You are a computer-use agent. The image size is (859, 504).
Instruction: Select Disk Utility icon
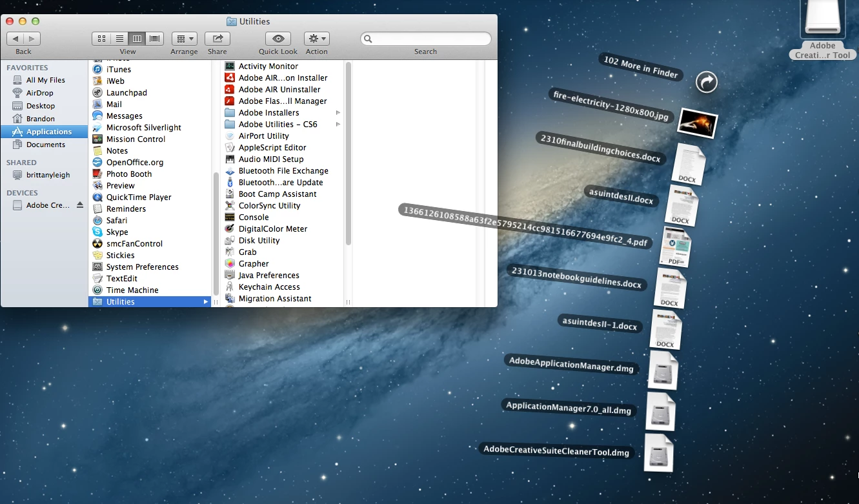(230, 240)
